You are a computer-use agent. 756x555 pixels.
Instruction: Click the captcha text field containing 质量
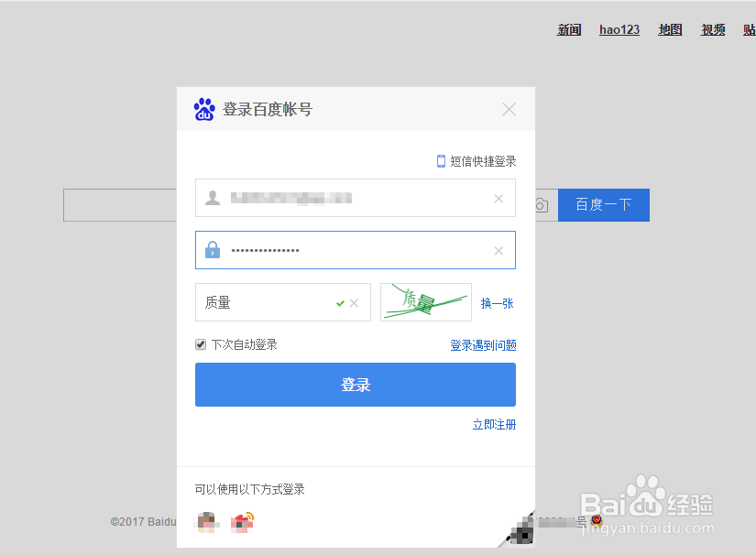(x=283, y=302)
